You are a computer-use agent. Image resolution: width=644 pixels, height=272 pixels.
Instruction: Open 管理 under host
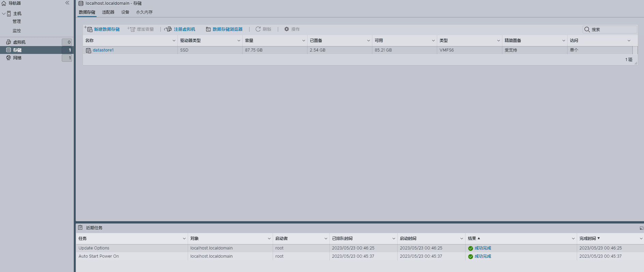point(17,22)
